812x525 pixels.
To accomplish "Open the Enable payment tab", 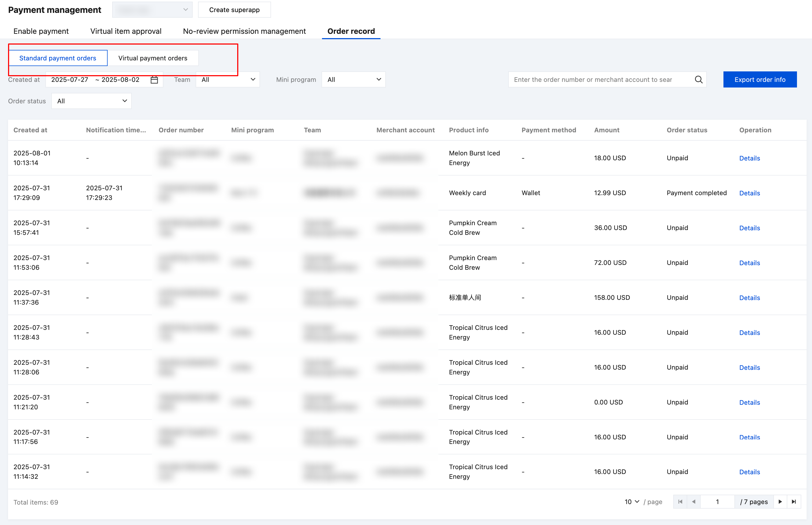I will [41, 31].
